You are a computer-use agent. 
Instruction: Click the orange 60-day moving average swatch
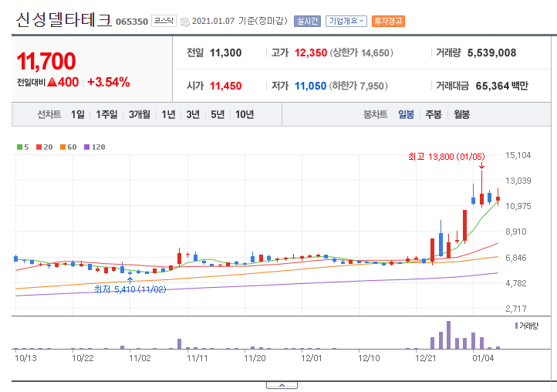pos(62,147)
